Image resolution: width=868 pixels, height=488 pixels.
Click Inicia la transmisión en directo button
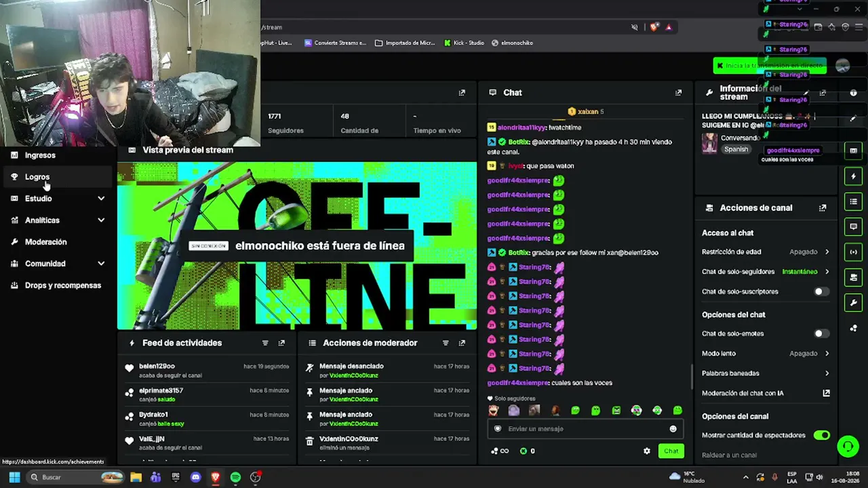click(x=770, y=66)
